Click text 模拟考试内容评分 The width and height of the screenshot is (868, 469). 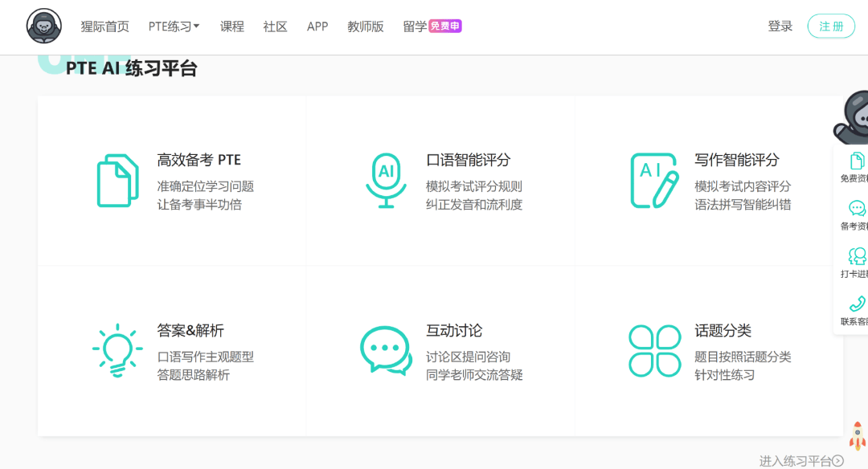(743, 186)
